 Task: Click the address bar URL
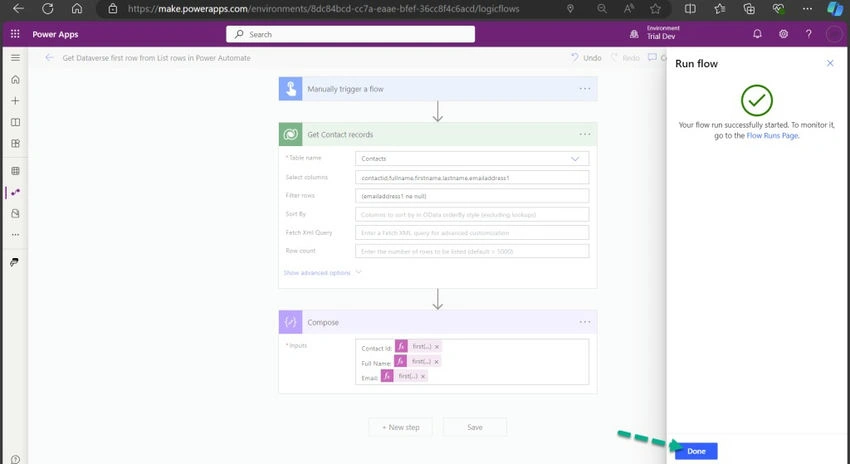(323, 9)
